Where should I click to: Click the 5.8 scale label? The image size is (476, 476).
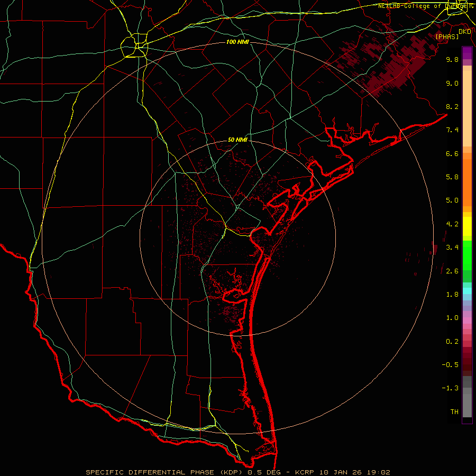pyautogui.click(x=452, y=177)
